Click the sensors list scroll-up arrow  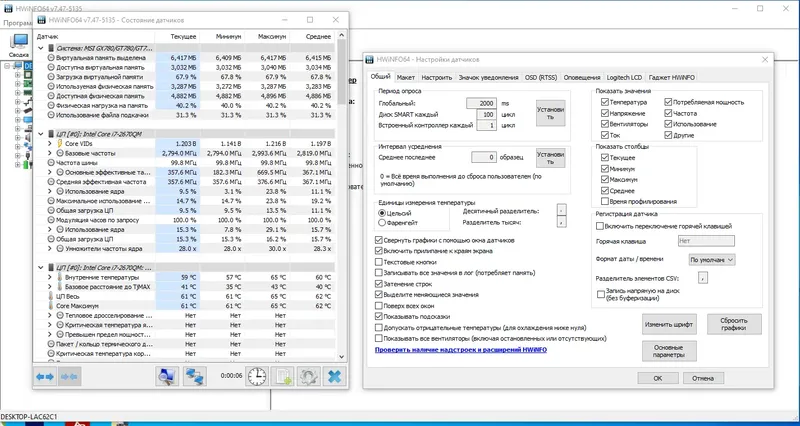click(x=341, y=35)
